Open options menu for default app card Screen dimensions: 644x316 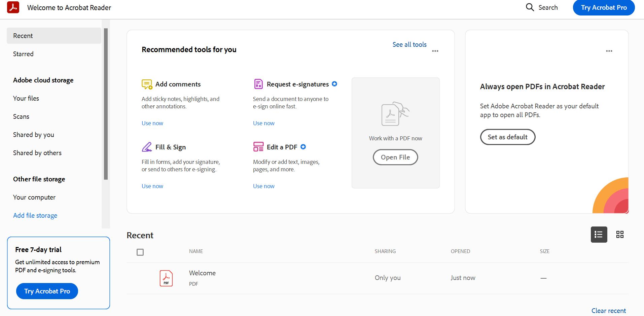point(609,51)
